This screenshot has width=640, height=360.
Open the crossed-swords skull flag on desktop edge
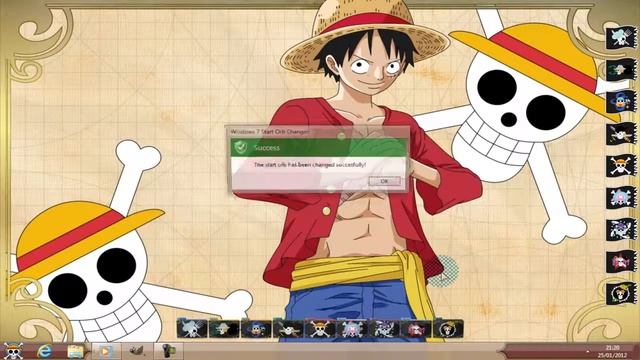pyautogui.click(x=620, y=133)
